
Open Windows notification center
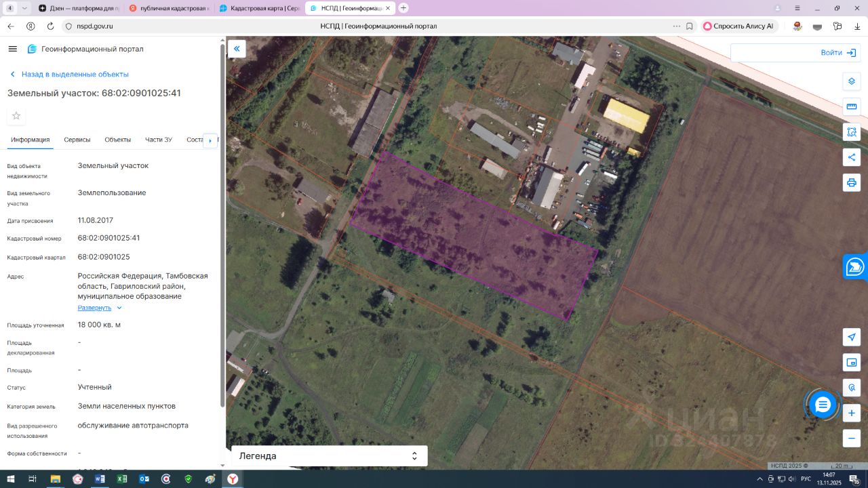(x=855, y=479)
